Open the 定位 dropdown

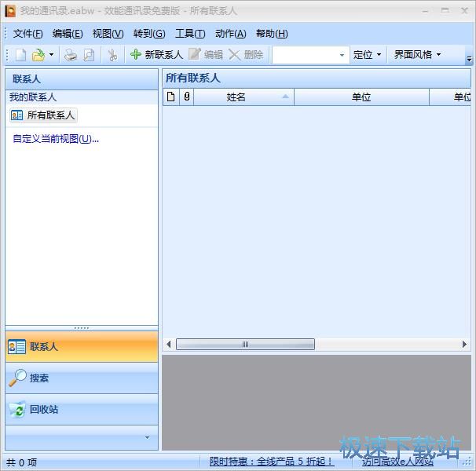[367, 55]
